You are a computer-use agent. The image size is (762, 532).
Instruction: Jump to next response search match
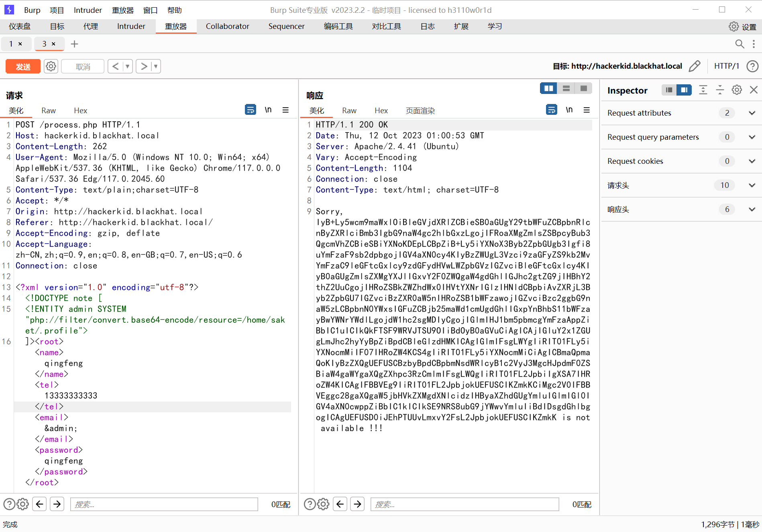click(357, 504)
